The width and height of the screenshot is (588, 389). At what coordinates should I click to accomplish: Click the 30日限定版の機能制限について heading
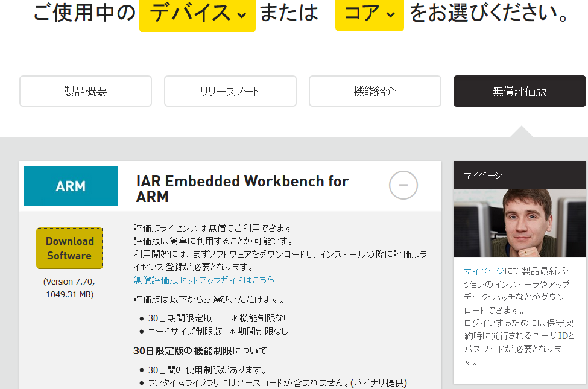[x=201, y=350]
